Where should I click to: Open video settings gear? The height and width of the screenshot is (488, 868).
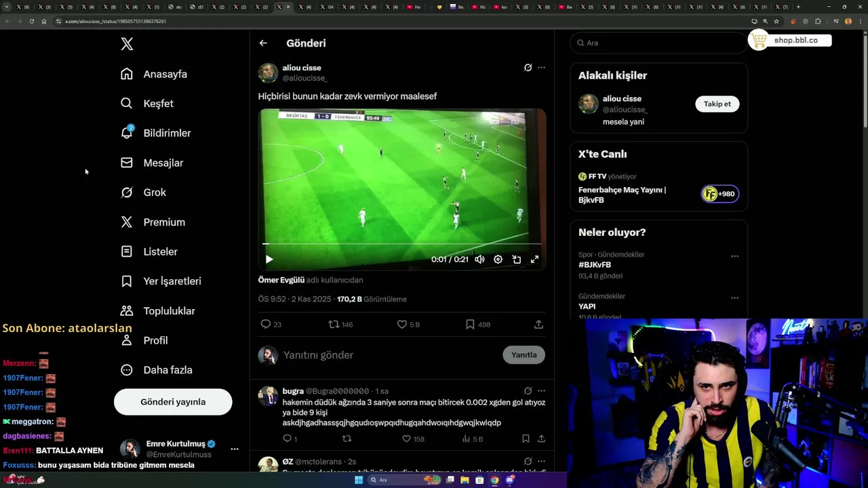click(498, 259)
